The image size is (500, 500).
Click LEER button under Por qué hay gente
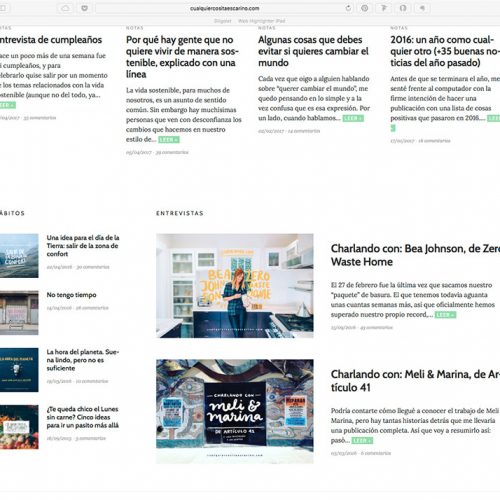pyautogui.click(x=169, y=140)
